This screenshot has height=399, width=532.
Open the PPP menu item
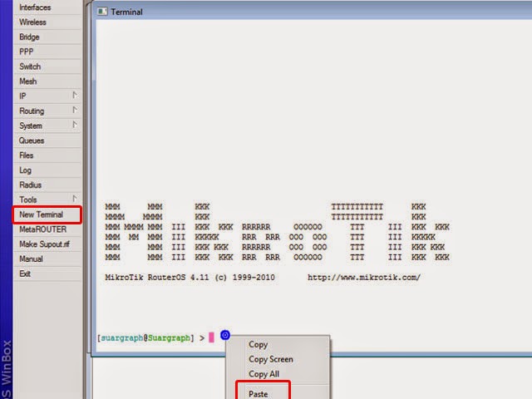[47, 52]
